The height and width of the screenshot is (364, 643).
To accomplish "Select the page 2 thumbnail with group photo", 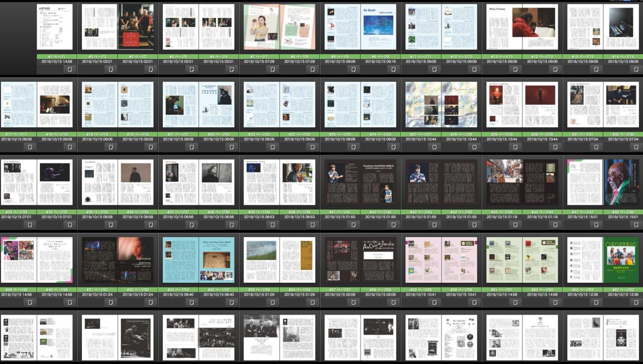I will click(135, 27).
